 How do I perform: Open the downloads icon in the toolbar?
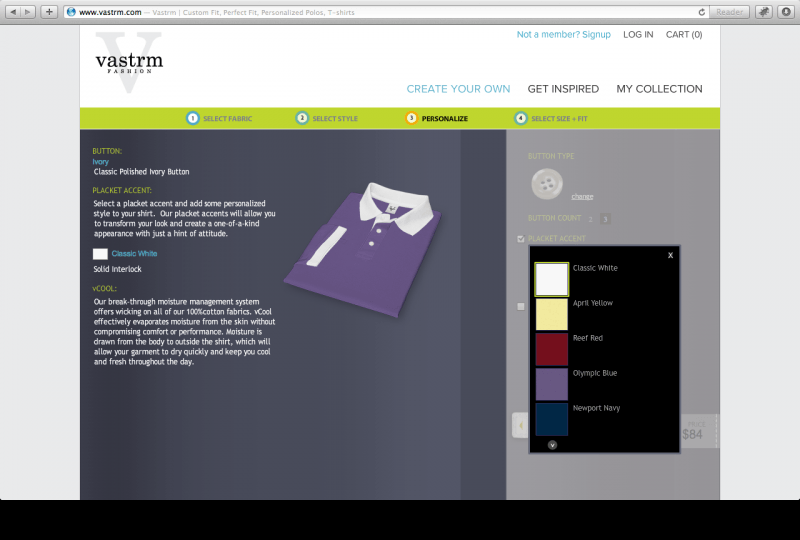786,12
